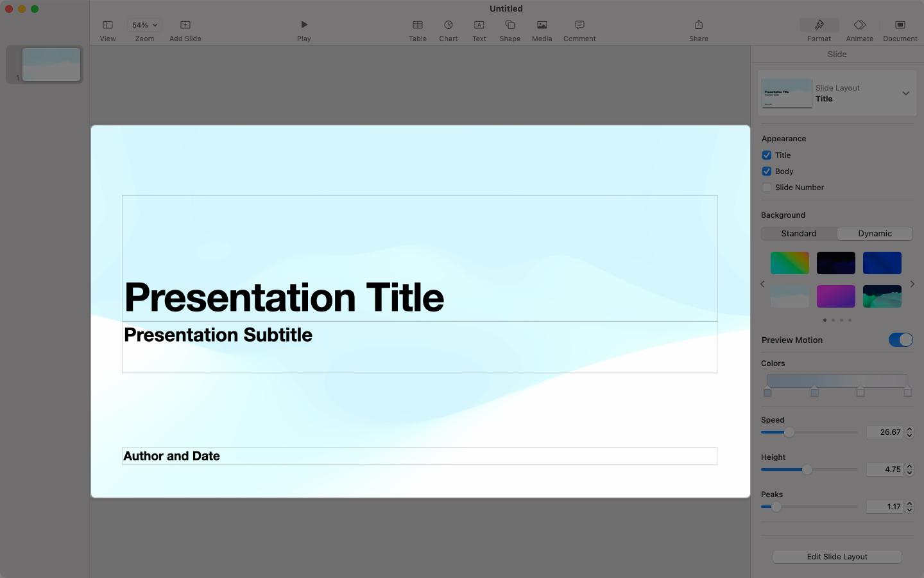
Task: Choose the light blue dynamic background
Action: (790, 296)
